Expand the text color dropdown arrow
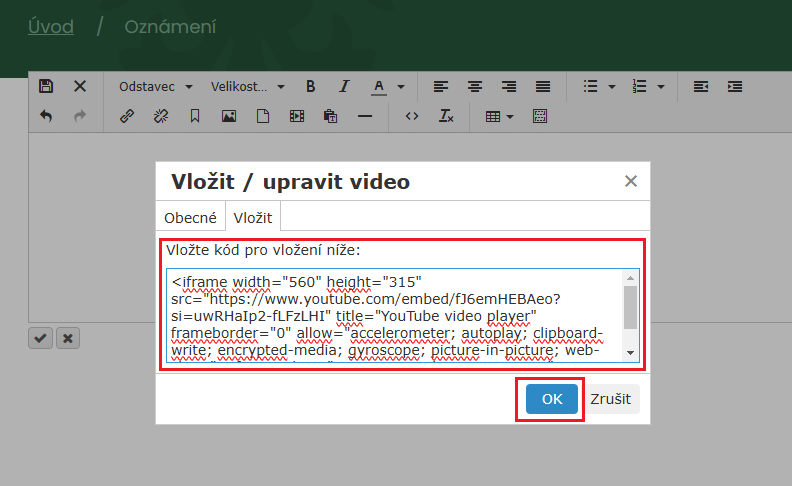The image size is (792, 486). 400,87
